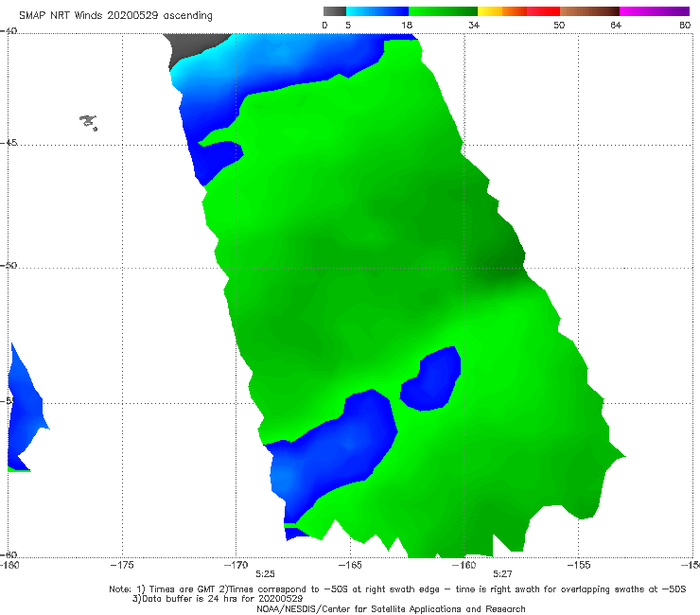Image resolution: width=700 pixels, height=615 pixels.
Task: Click the '-160' longitude axis label
Action: pyautogui.click(x=464, y=565)
